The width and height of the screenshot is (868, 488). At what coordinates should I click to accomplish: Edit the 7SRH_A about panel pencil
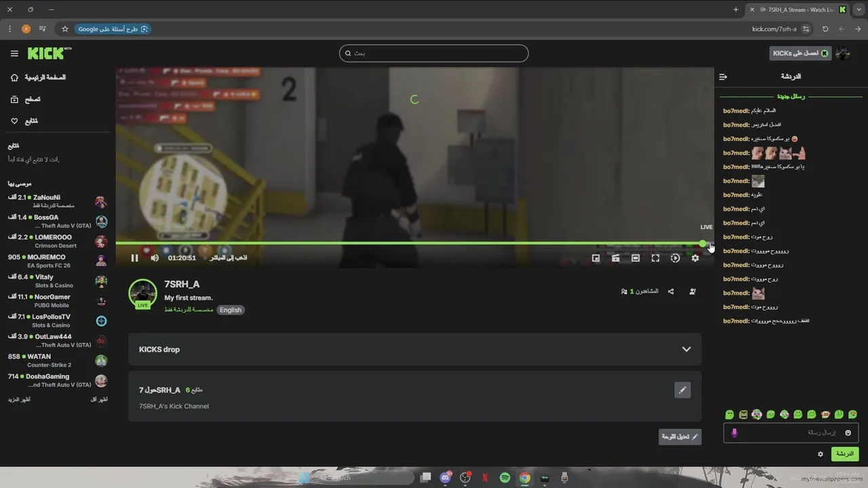click(x=682, y=390)
